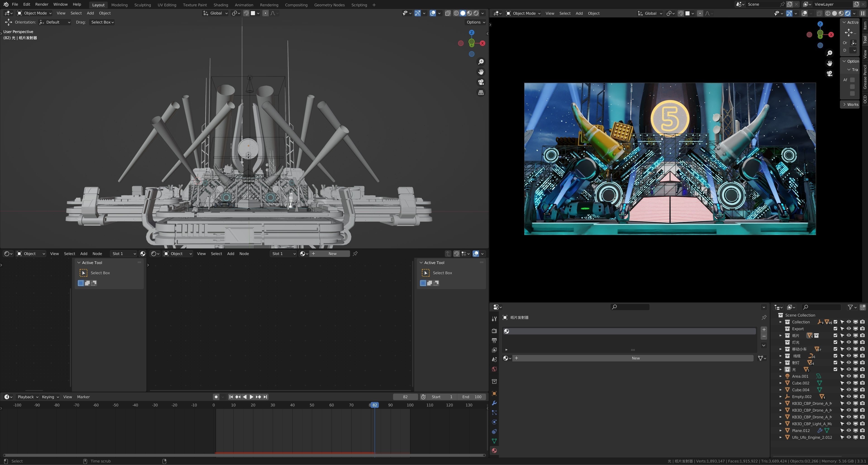Open the Render menu in top bar

41,4
